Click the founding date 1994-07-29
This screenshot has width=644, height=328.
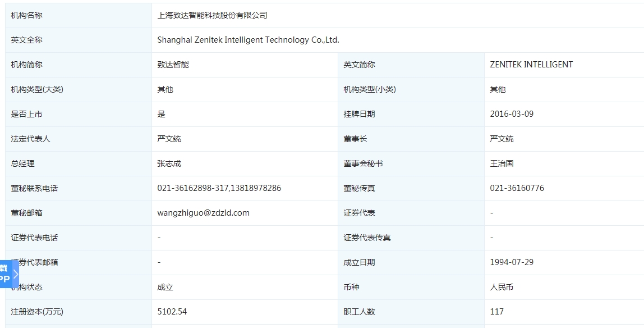(511, 262)
